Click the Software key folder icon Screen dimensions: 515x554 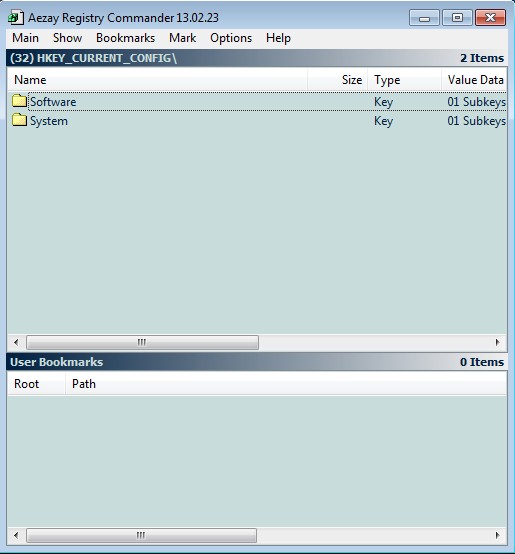(x=19, y=101)
